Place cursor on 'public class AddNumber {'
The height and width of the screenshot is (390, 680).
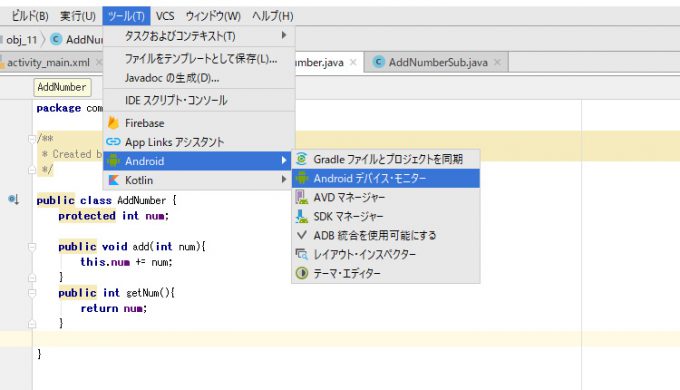pyautogui.click(x=107, y=200)
